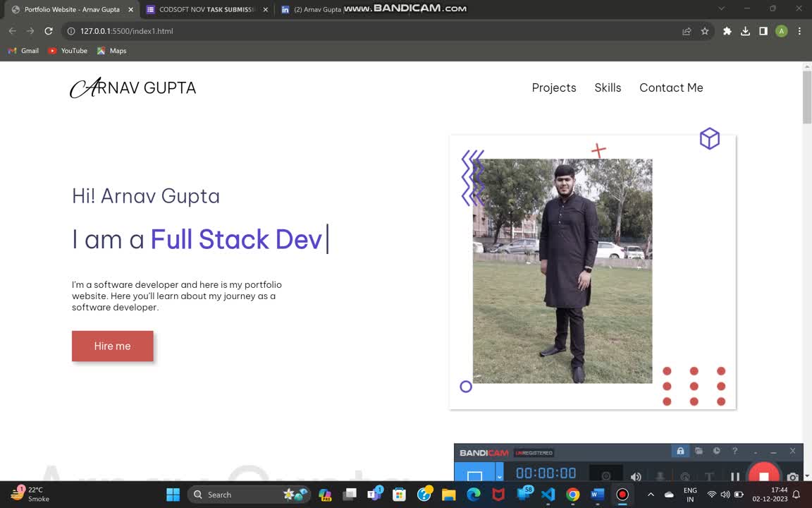Open the Chrome three-dot menu
The width and height of the screenshot is (812, 508).
click(x=799, y=31)
